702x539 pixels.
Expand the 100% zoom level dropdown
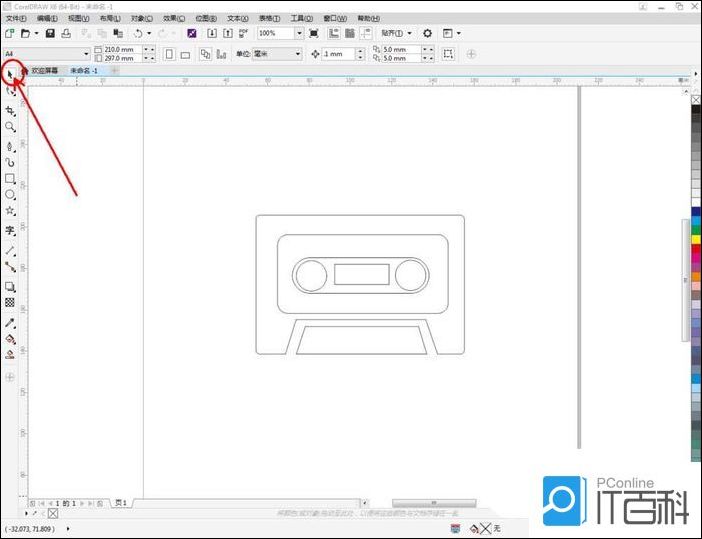tap(298, 33)
